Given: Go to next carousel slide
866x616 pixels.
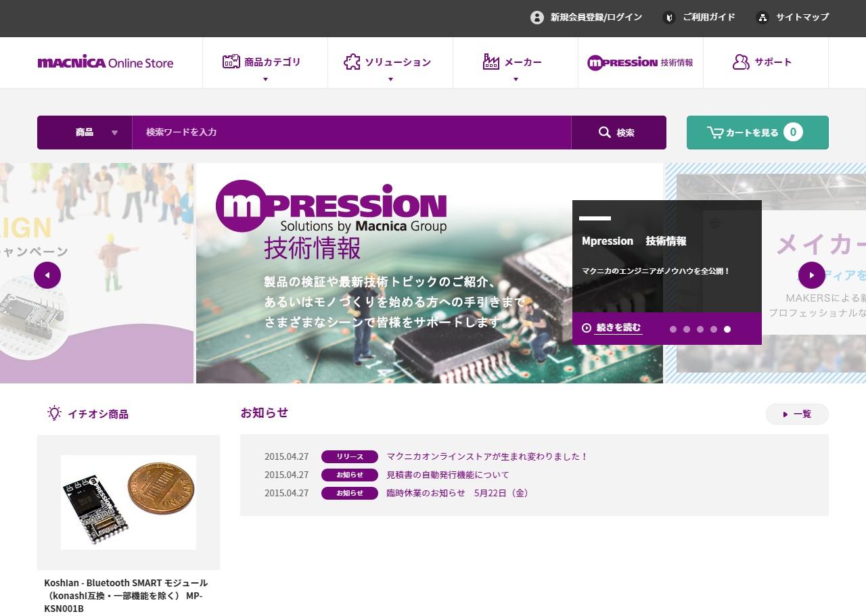Looking at the screenshot, I should (812, 275).
